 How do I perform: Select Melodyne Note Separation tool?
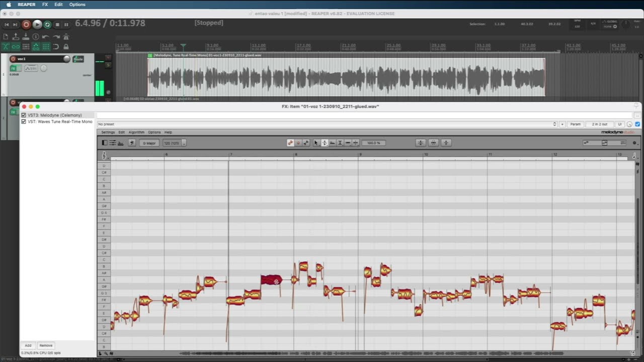click(356, 143)
